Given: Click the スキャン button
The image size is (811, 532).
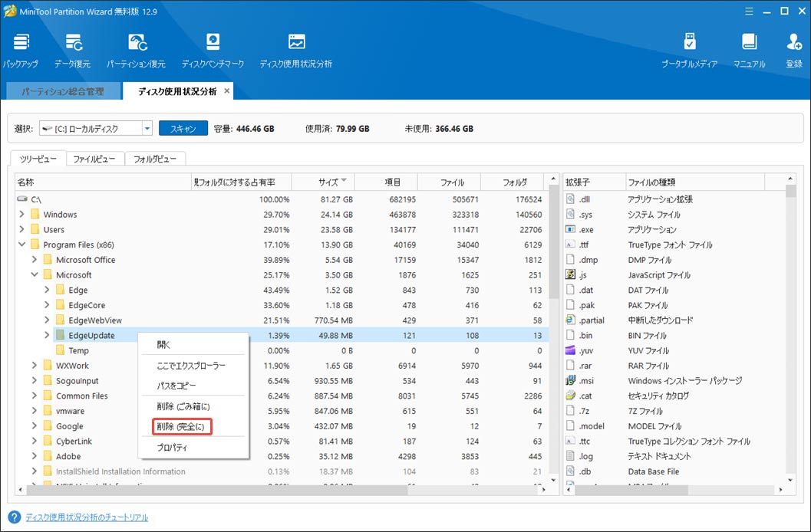Looking at the screenshot, I should pos(183,128).
